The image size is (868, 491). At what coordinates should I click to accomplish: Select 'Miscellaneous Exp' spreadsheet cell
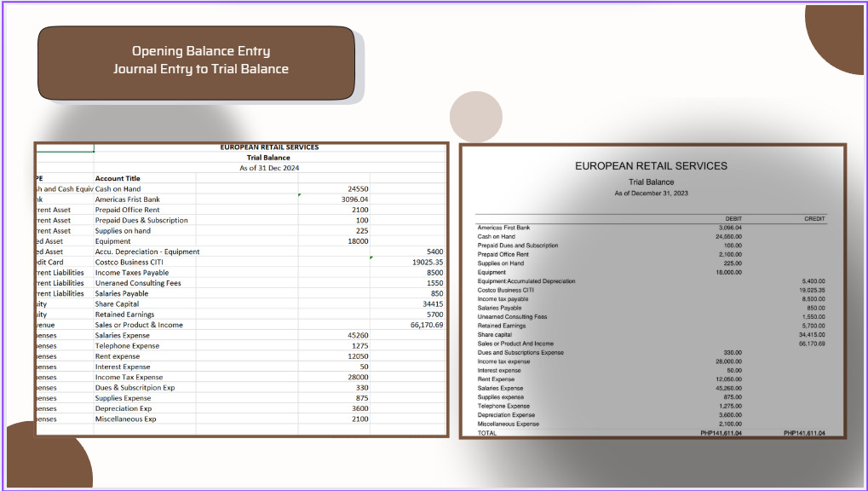126,420
